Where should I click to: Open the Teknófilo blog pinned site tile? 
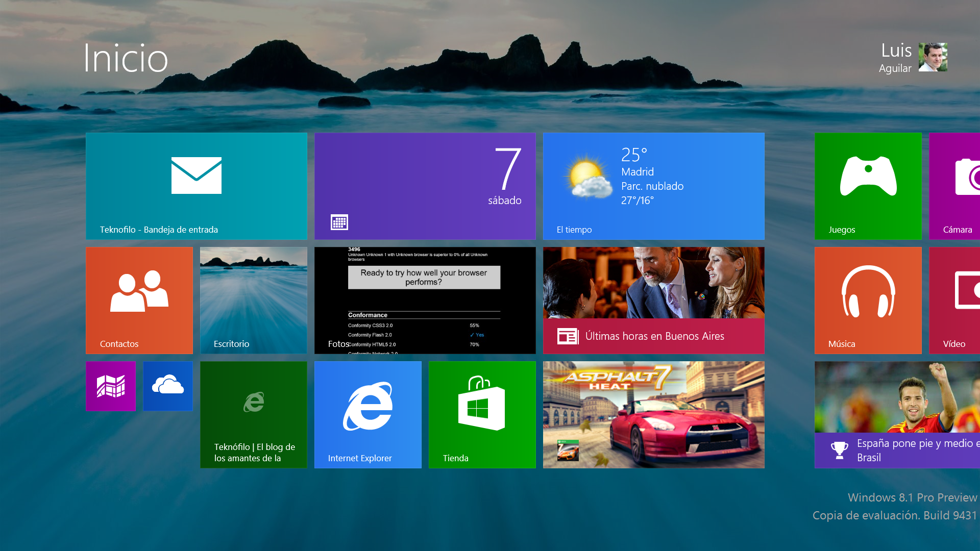point(254,415)
